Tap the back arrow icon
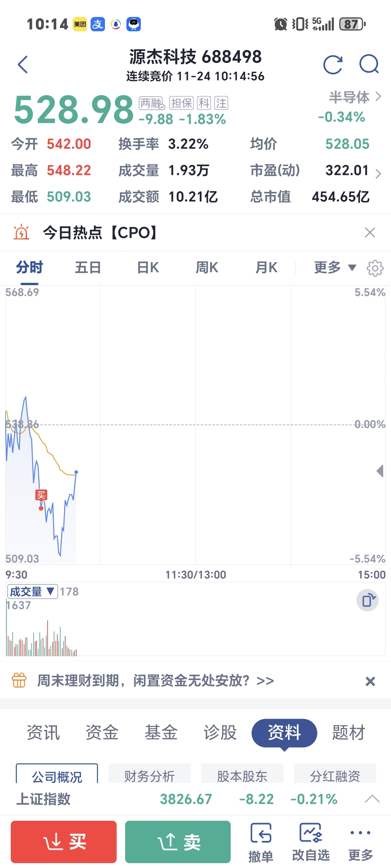 pos(22,65)
